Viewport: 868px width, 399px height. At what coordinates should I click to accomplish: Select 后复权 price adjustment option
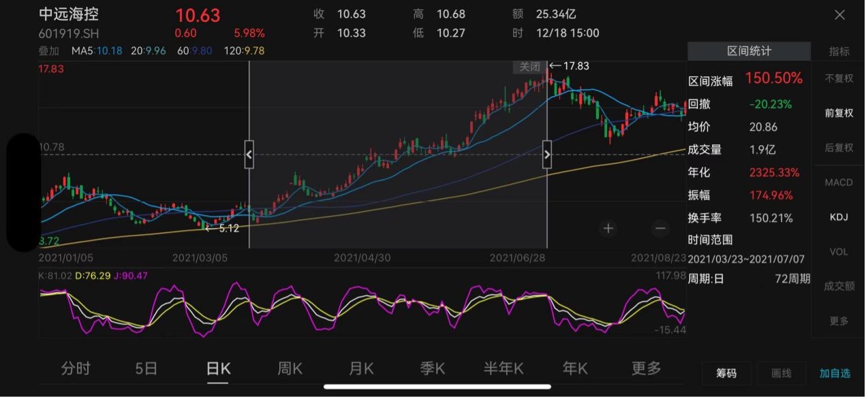pos(839,148)
